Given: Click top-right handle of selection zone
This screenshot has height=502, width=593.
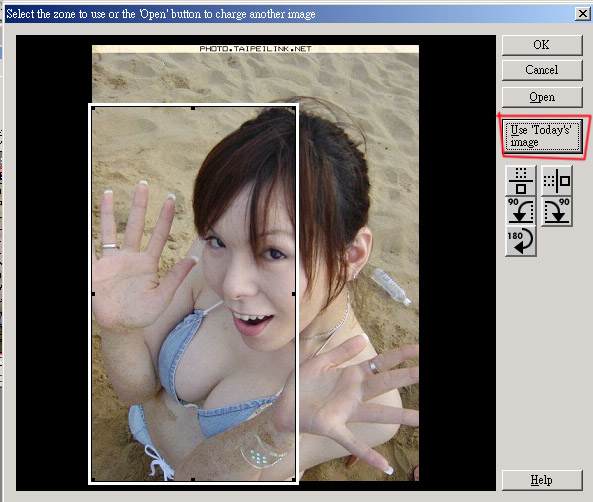Looking at the screenshot, I should [x=294, y=109].
